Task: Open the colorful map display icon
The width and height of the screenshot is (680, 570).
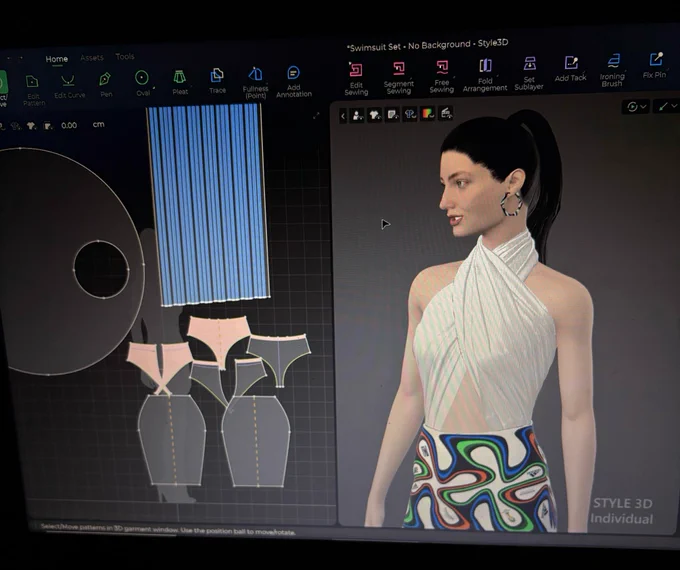Action: click(428, 114)
